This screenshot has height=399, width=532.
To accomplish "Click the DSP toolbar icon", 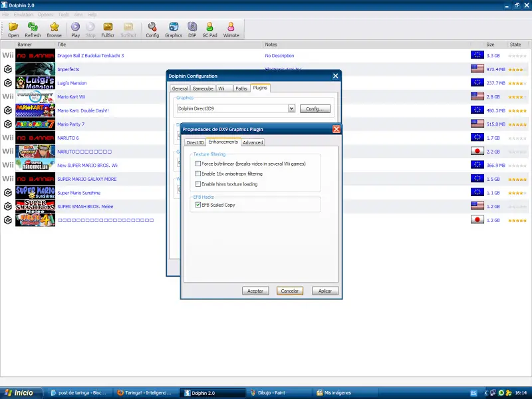I will click(x=192, y=29).
